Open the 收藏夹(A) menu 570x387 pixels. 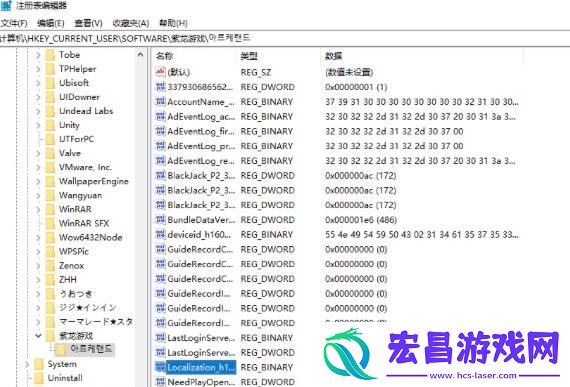coord(131,23)
